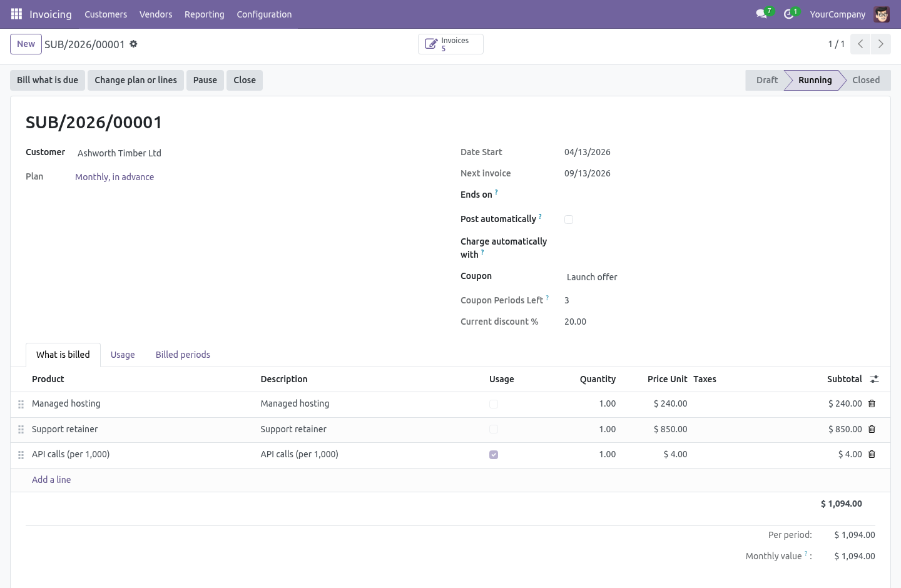Image resolution: width=901 pixels, height=588 pixels.
Task: Open the YourCompany company switcher
Action: point(837,14)
